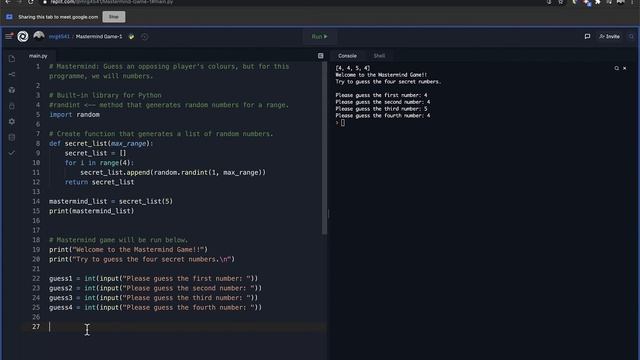Screen dimensions: 640x360
Task: Run the program with the Run button
Action: [319, 37]
